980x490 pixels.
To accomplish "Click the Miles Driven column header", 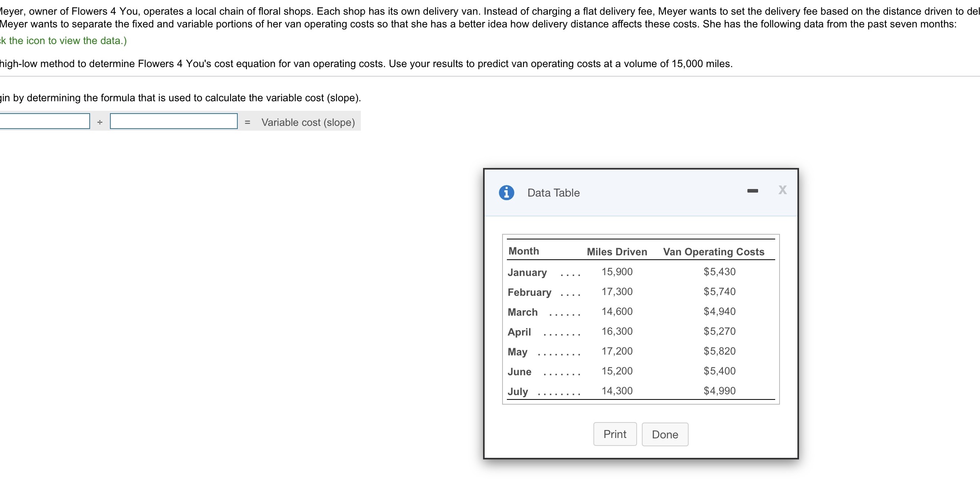I will pyautogui.click(x=617, y=252).
